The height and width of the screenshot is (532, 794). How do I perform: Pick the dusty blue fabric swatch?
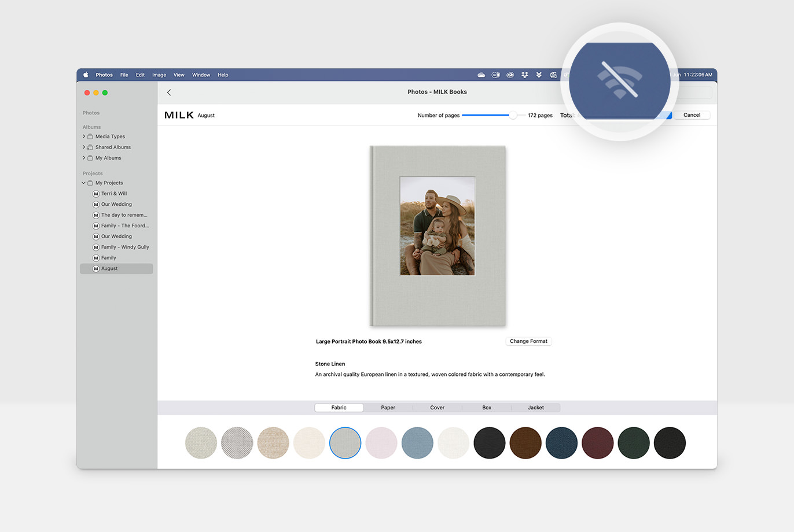point(417,443)
